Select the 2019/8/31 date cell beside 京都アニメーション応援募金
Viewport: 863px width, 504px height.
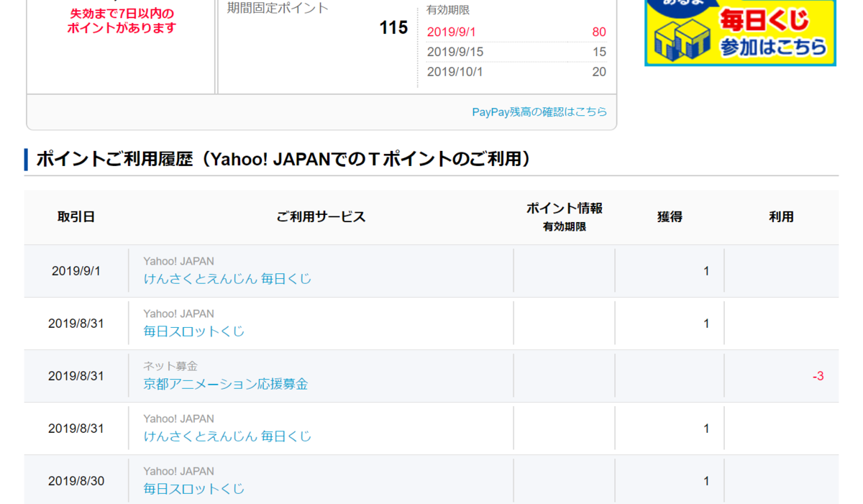[x=76, y=376]
